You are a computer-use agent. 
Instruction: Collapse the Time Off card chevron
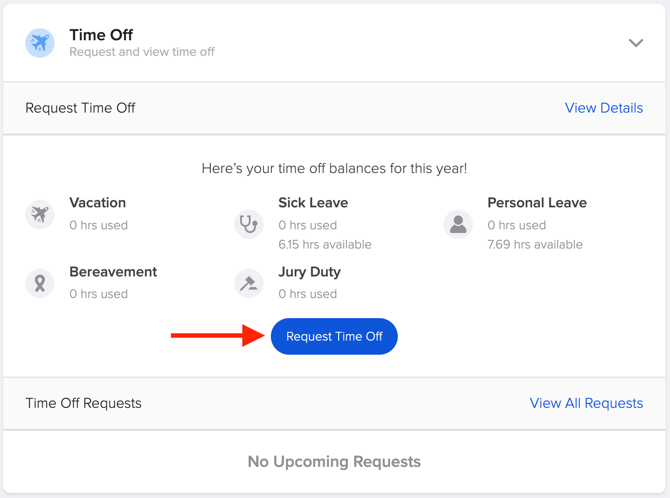pyautogui.click(x=636, y=43)
